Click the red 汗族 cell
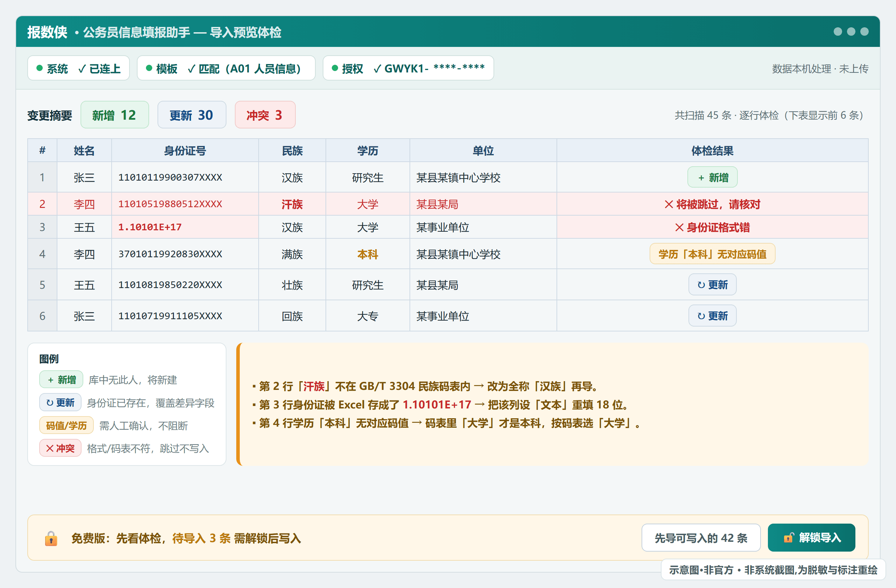 (x=292, y=204)
